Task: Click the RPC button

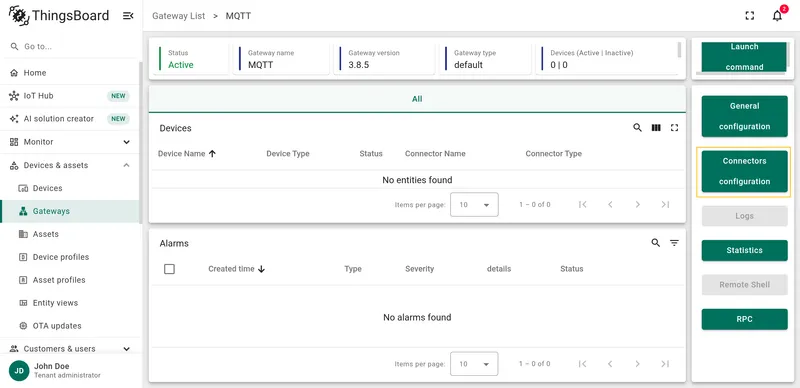Action: point(744,320)
